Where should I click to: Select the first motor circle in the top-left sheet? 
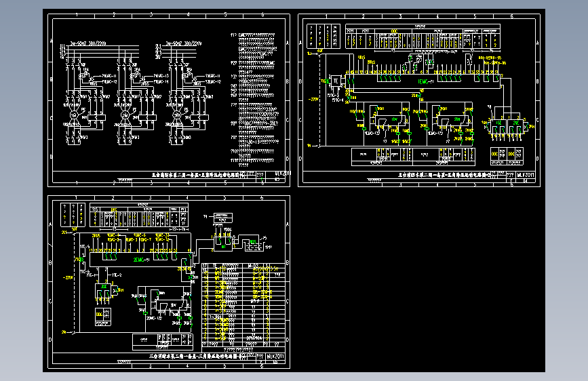point(74,115)
